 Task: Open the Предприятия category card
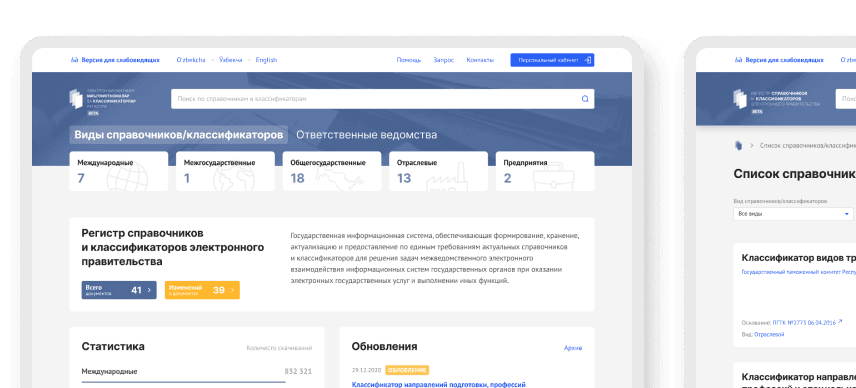click(545, 171)
